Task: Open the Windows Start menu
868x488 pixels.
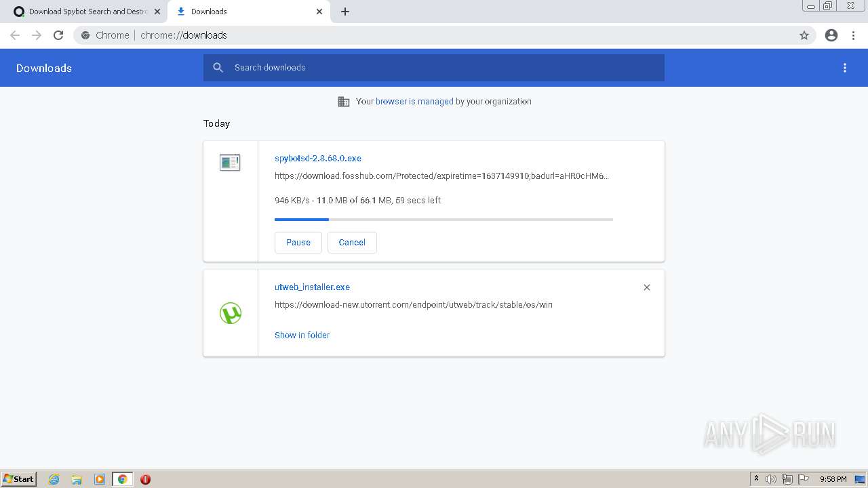Action: [x=19, y=479]
